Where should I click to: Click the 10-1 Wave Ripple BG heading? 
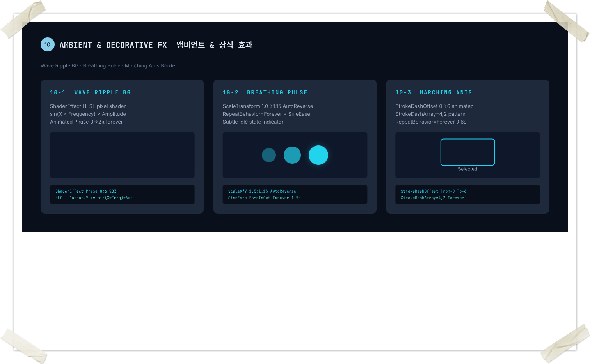[90, 92]
